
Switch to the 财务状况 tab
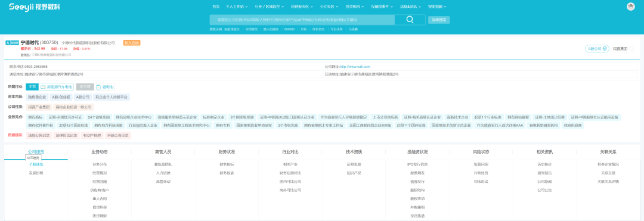[227, 152]
